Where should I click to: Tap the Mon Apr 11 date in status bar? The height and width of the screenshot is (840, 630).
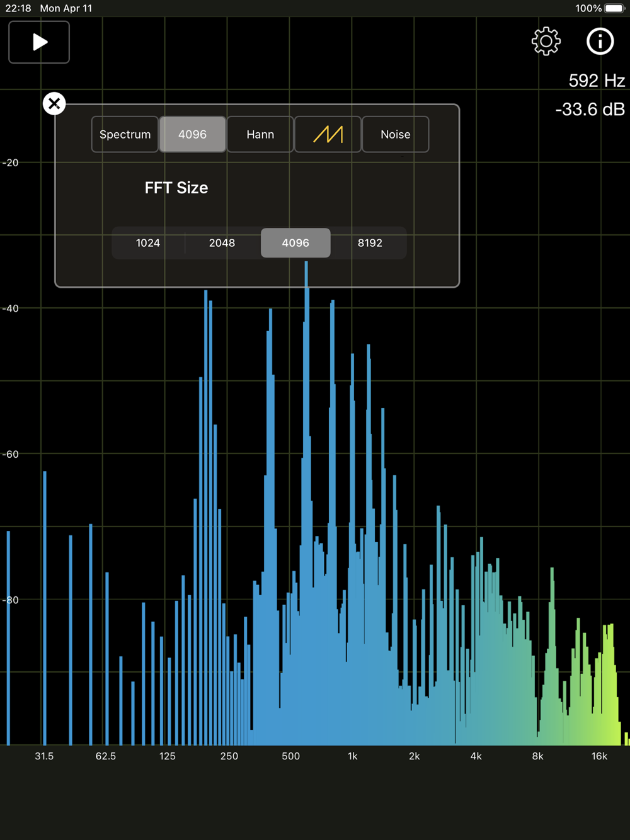pos(66,8)
